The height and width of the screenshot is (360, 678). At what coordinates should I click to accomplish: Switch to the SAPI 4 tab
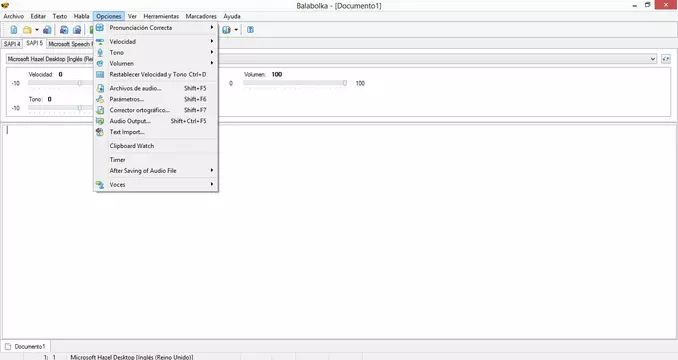(x=12, y=44)
